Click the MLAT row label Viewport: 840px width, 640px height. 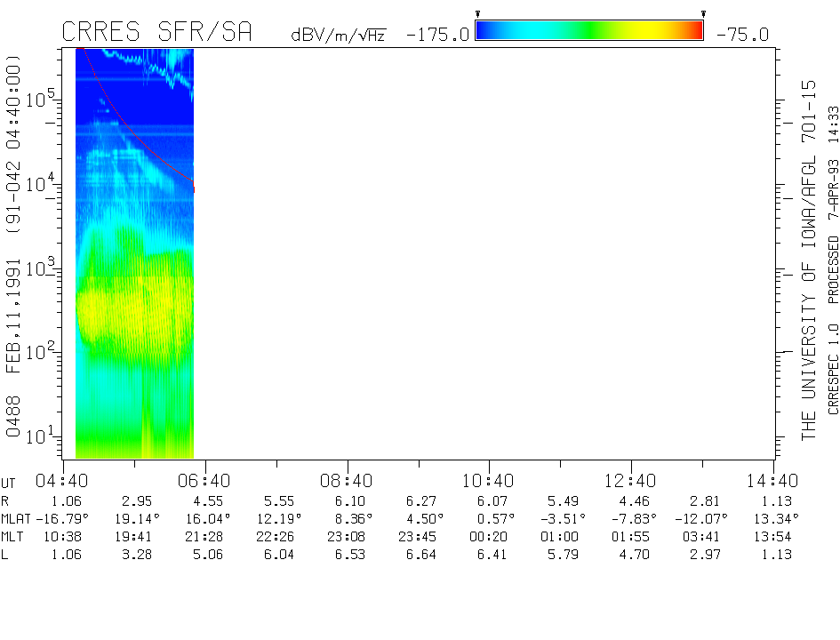[16, 518]
